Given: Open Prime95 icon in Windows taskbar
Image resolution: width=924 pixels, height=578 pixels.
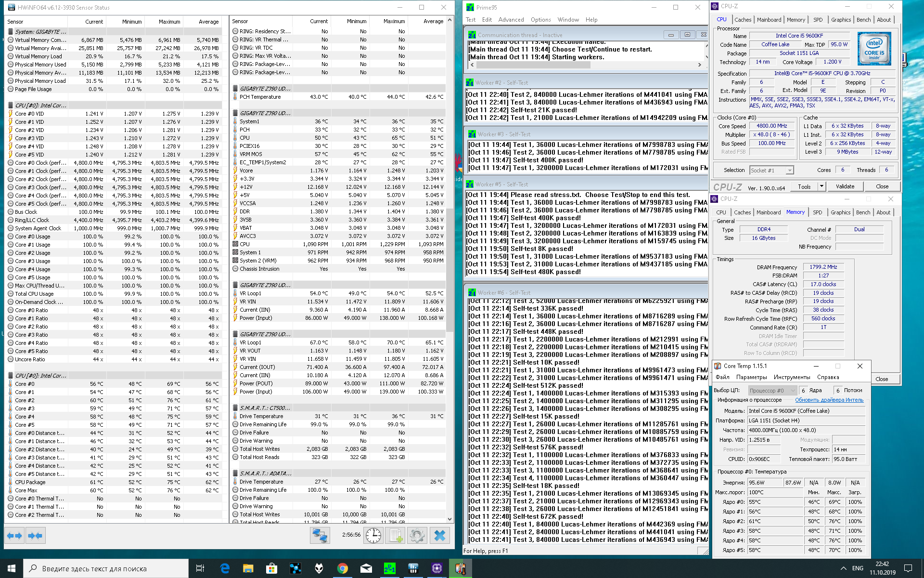Looking at the screenshot, I should (390, 568).
